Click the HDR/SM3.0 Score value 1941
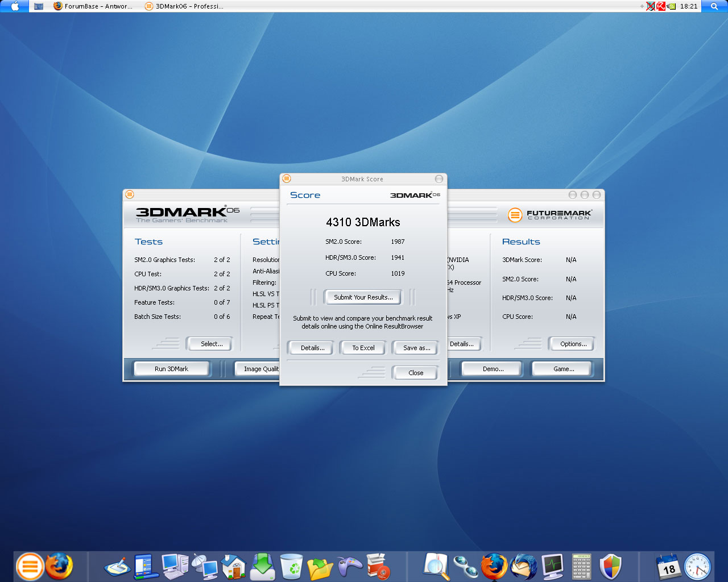 [x=398, y=257]
